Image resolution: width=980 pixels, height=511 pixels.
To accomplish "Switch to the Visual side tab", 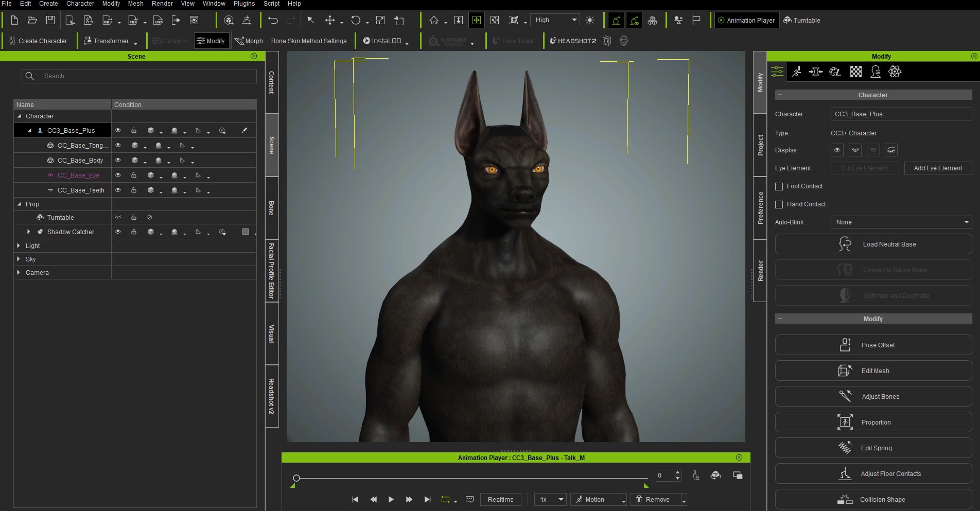I will (x=272, y=333).
